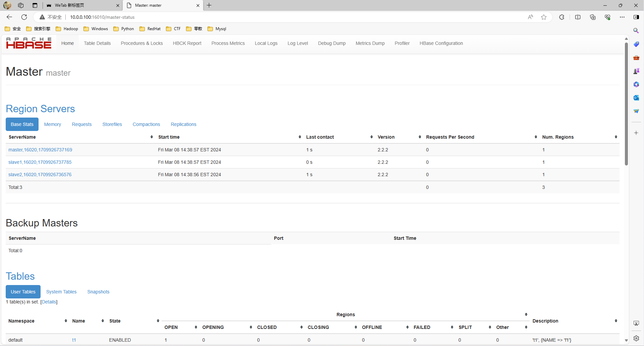Open sidebar Microsoft 365 icon
Viewport: 644px width, 346px height.
pos(636,84)
